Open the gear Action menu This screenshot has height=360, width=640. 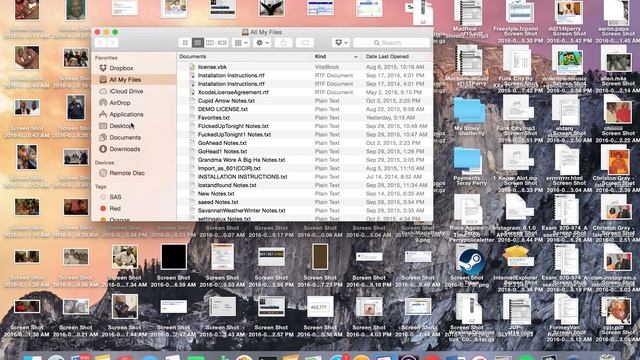coord(262,42)
